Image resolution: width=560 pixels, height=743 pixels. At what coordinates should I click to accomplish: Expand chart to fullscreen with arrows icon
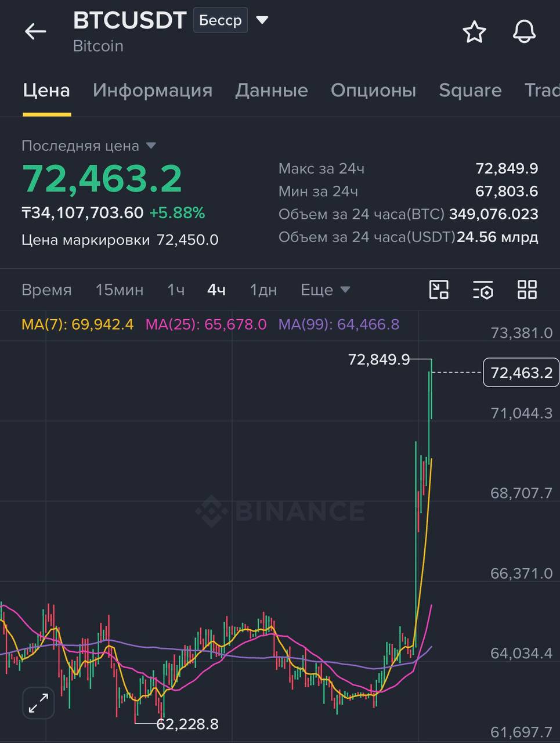click(38, 703)
